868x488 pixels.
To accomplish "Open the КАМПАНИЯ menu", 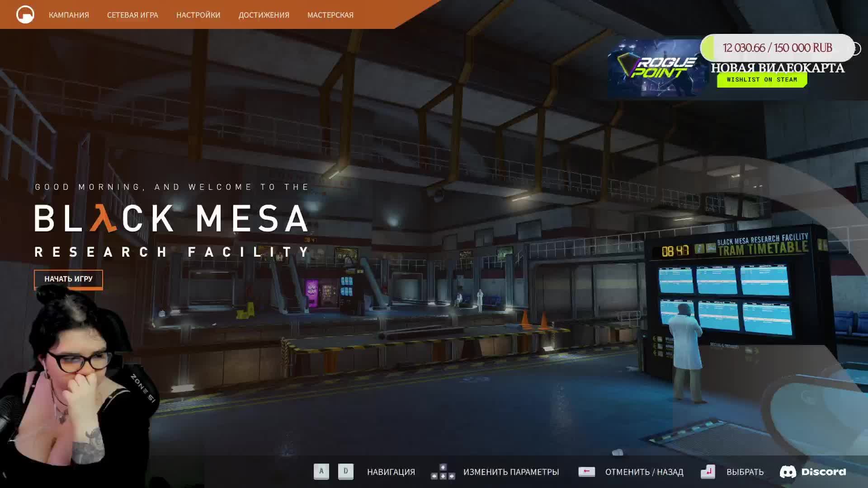I will pyautogui.click(x=69, y=15).
